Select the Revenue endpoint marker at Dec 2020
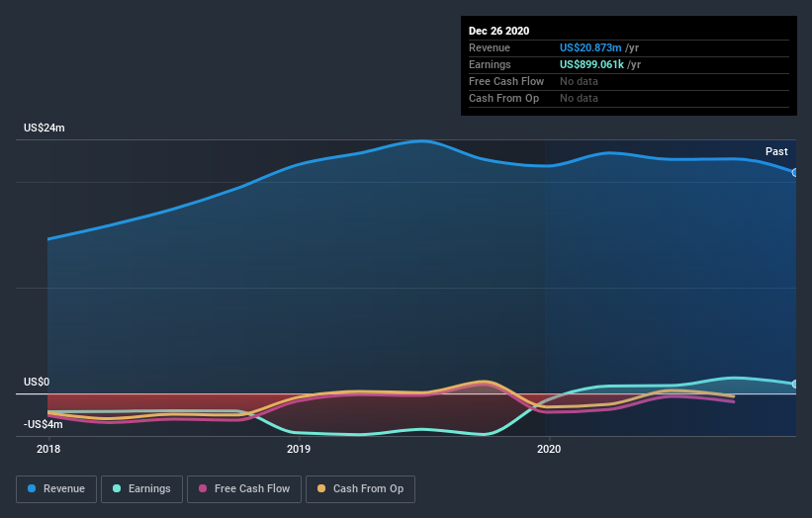 [x=795, y=172]
